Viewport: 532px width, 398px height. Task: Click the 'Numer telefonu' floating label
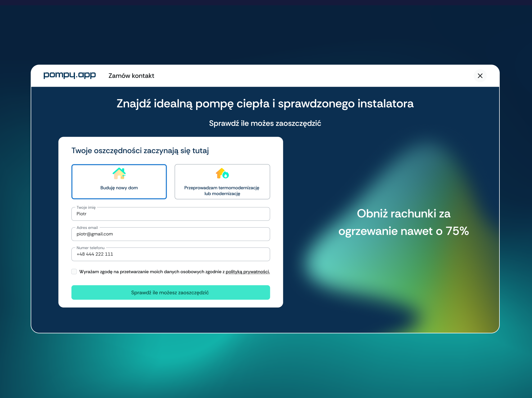pyautogui.click(x=91, y=248)
